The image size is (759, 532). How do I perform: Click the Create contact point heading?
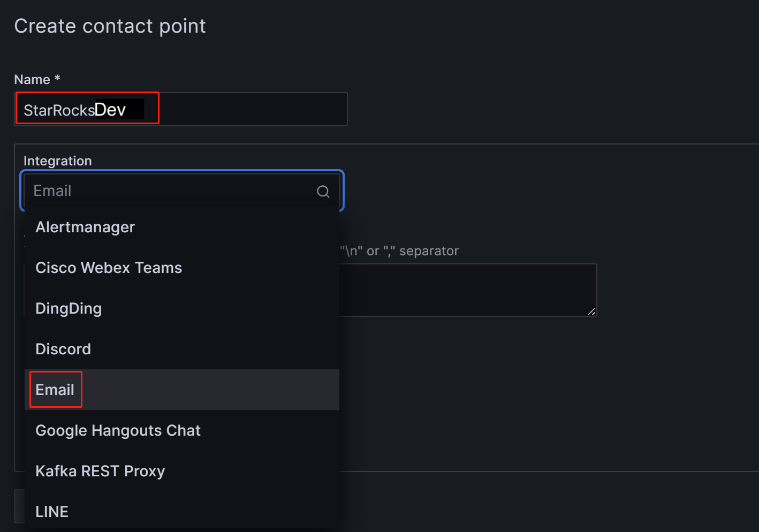(x=110, y=26)
